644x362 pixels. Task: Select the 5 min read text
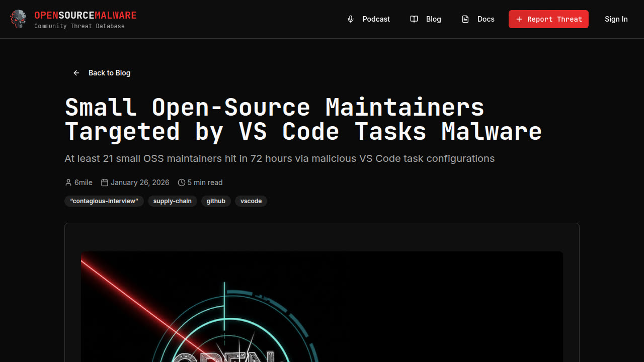205,183
